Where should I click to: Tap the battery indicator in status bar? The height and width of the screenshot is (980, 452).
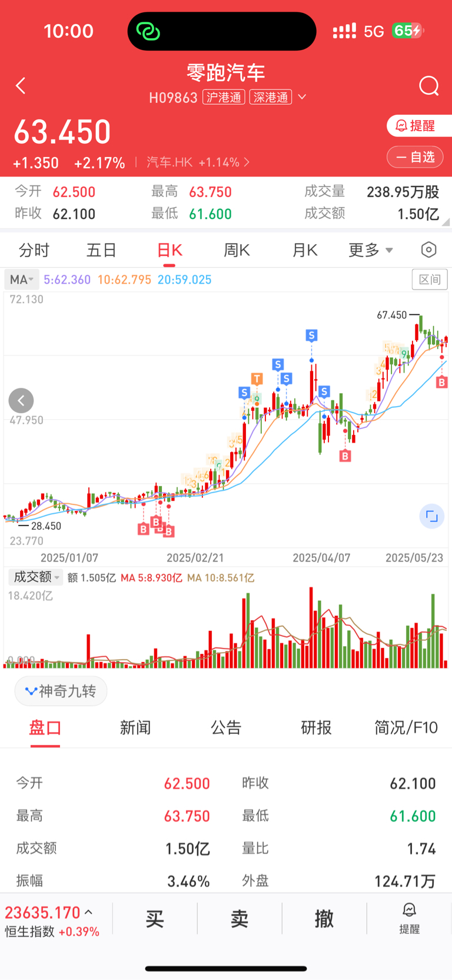408,31
